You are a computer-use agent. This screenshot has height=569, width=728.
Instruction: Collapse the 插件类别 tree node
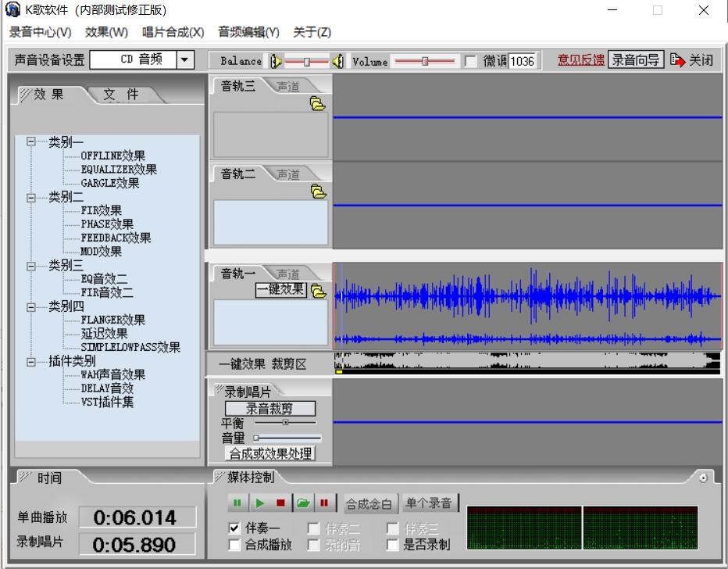click(x=31, y=361)
